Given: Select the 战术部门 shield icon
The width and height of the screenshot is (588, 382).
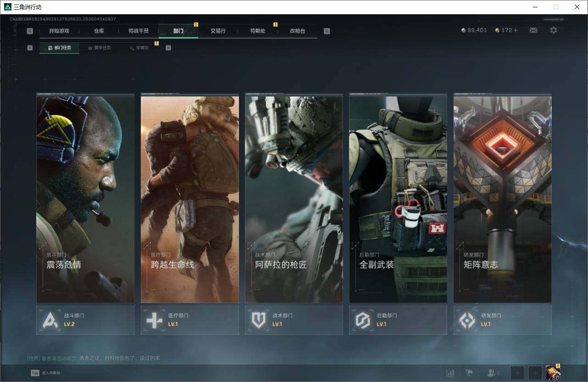Looking at the screenshot, I should click(x=259, y=320).
